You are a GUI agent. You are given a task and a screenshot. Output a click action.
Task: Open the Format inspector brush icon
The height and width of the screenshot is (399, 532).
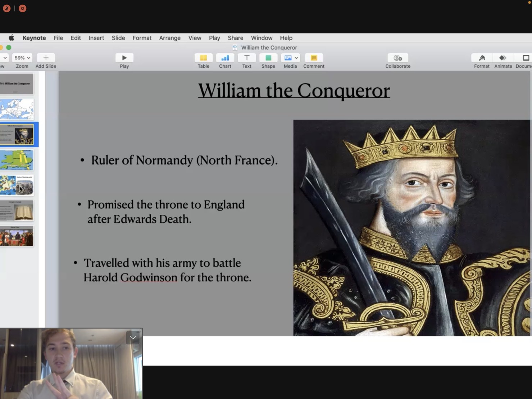click(x=482, y=58)
